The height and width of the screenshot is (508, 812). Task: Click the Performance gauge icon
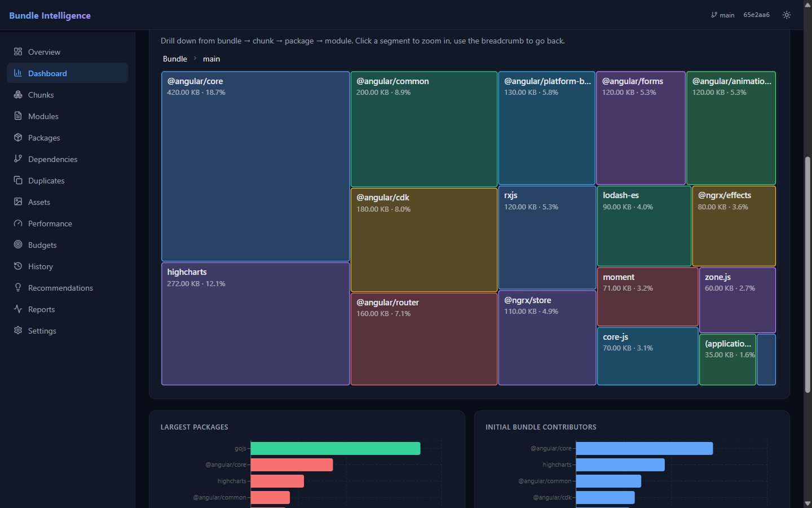(x=18, y=223)
